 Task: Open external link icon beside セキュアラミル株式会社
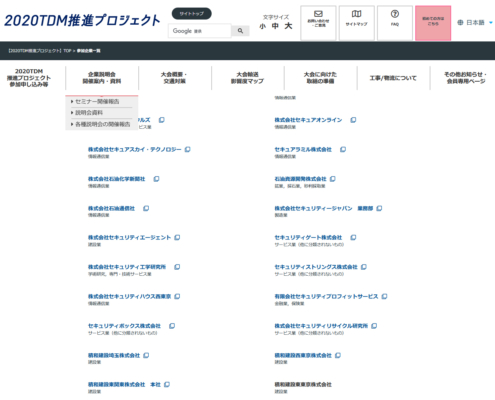tap(343, 149)
